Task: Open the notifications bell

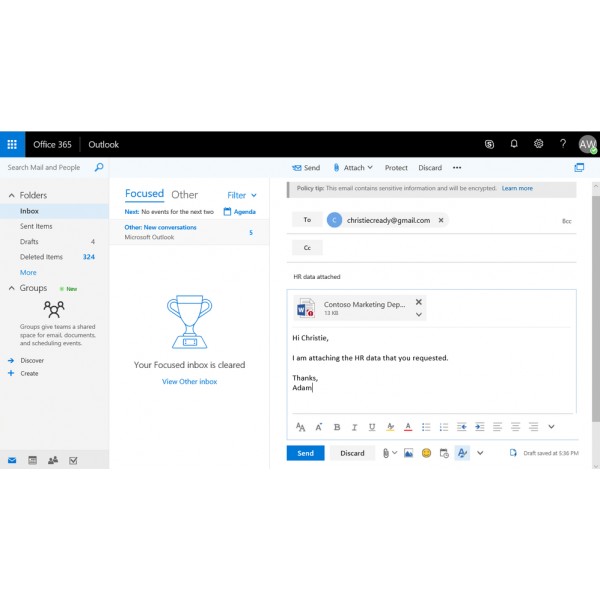Action: coord(514,144)
